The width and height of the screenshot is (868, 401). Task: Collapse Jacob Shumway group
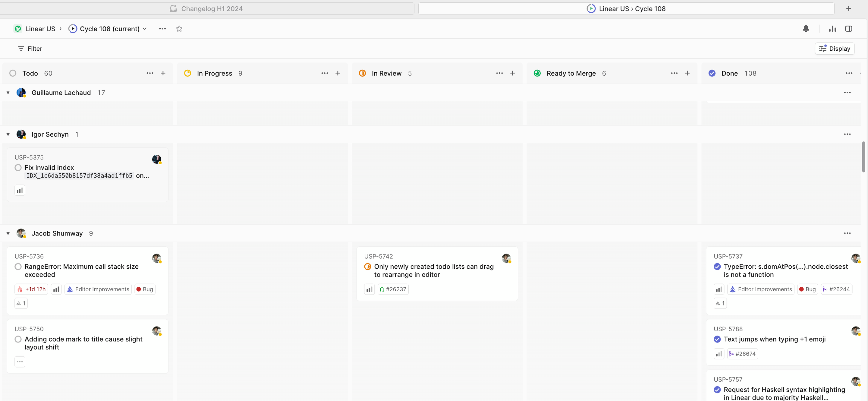point(8,233)
